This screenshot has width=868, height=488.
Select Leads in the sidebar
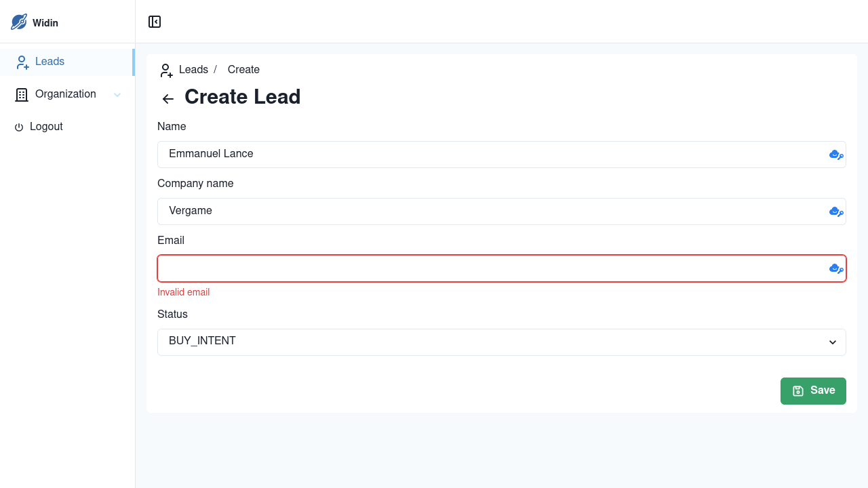click(49, 61)
